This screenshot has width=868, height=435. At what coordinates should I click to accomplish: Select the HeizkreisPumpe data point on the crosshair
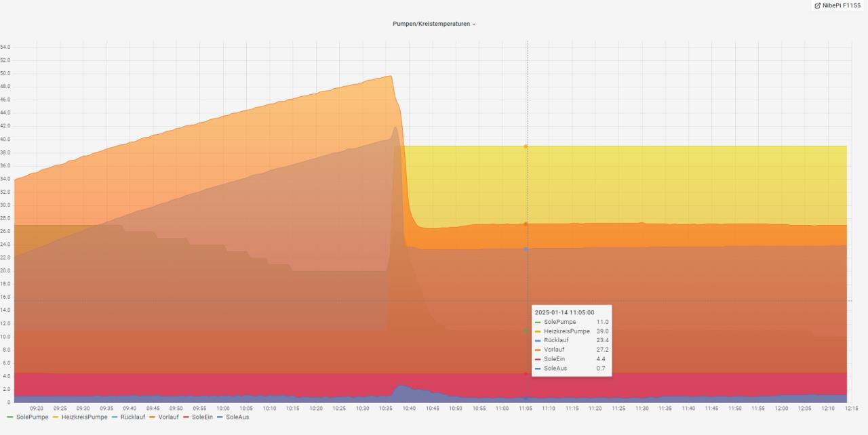pyautogui.click(x=526, y=146)
